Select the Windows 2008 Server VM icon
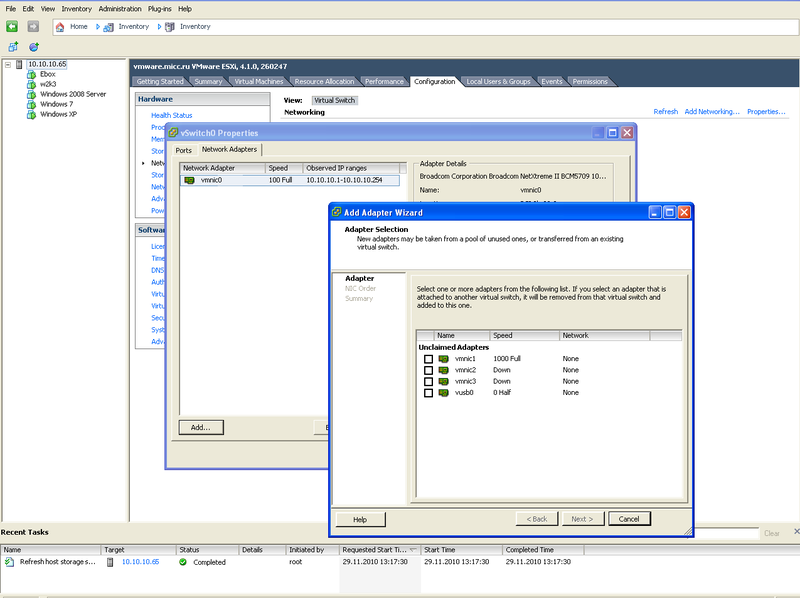 [32, 94]
